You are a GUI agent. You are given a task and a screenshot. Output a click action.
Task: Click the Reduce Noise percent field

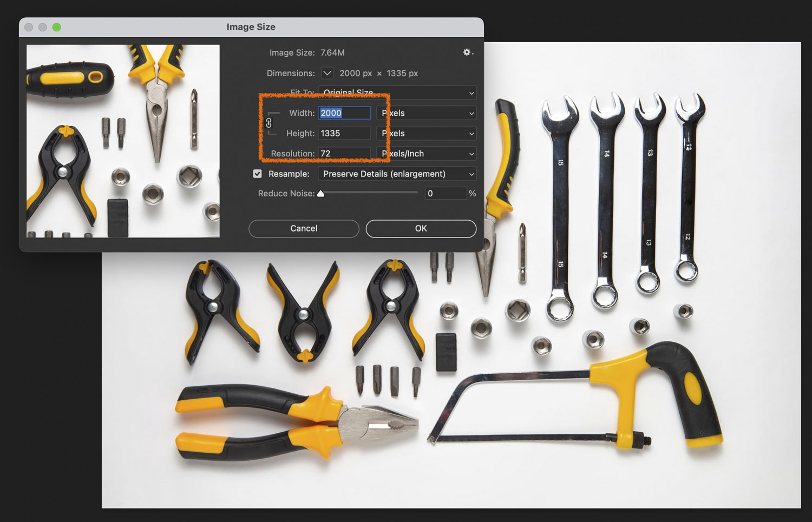446,193
